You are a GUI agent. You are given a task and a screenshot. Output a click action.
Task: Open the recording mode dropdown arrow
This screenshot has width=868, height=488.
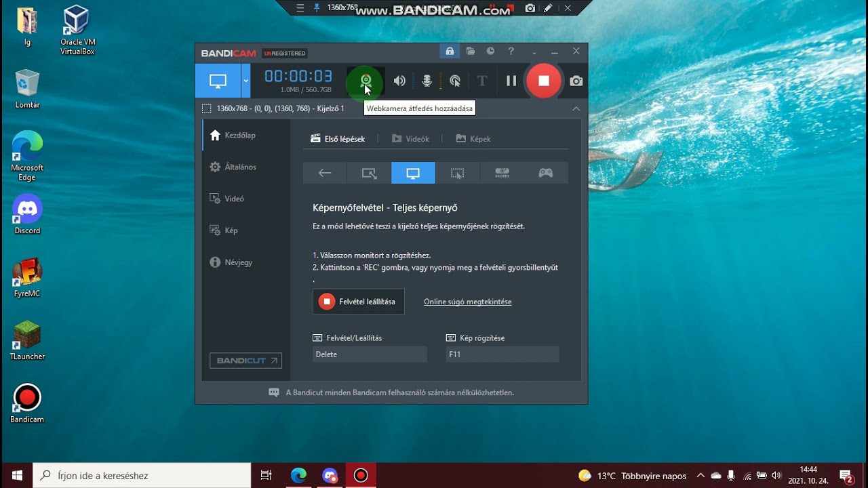pos(245,81)
